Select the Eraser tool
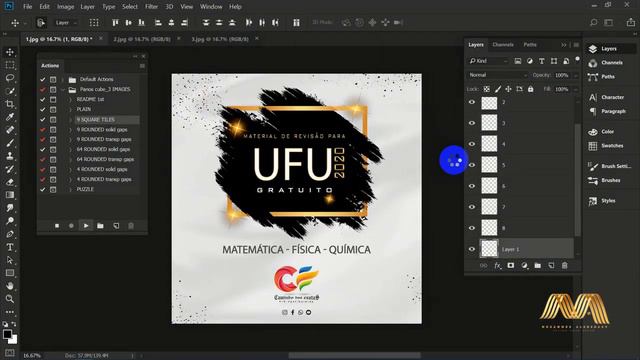Screen dimensions: 640x360 (x=10, y=182)
